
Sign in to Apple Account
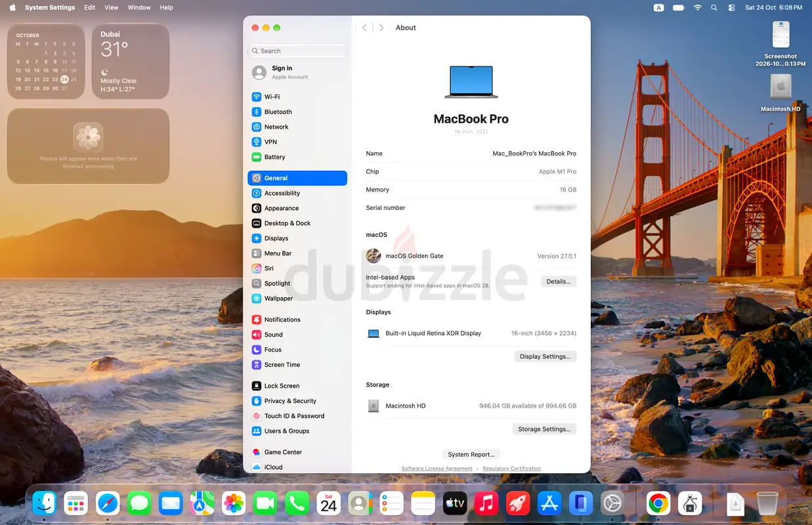(x=297, y=72)
